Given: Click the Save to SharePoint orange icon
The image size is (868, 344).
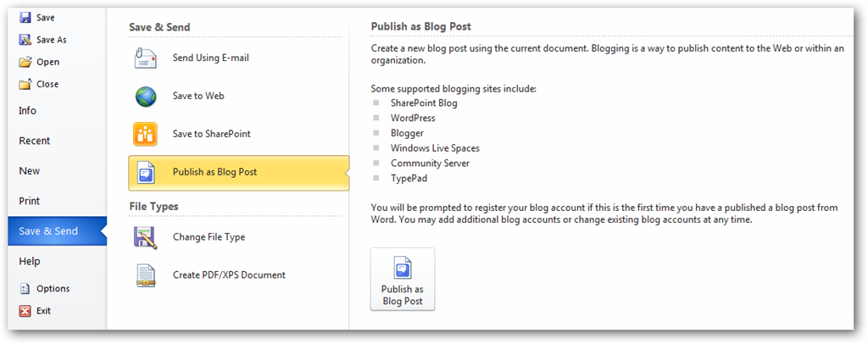Looking at the screenshot, I should [x=145, y=134].
